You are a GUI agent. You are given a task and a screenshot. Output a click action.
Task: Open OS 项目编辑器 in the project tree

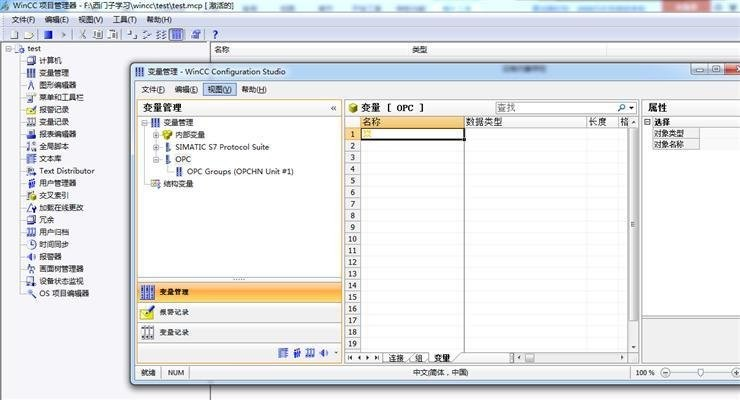tap(64, 293)
